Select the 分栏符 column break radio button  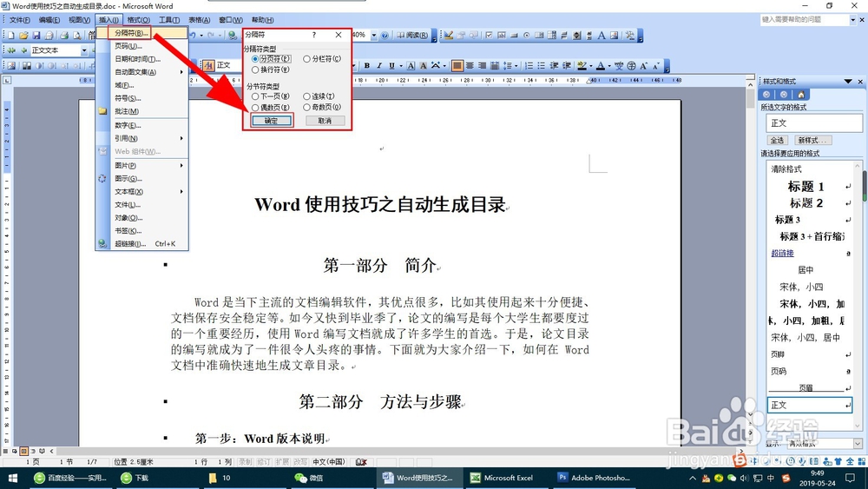pos(306,59)
